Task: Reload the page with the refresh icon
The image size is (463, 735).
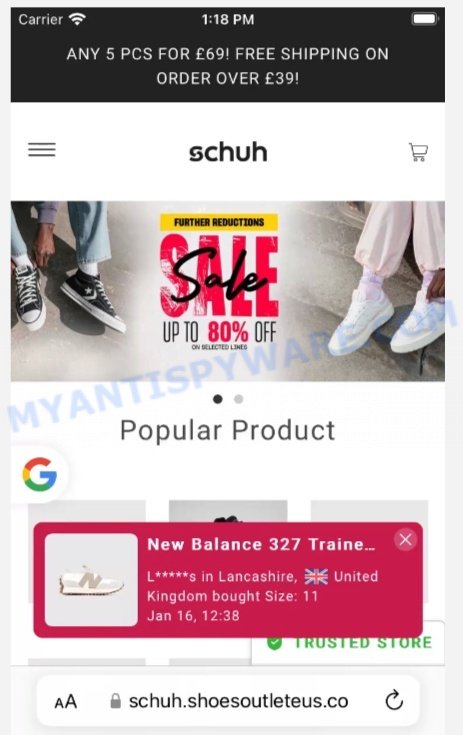Action: point(394,700)
